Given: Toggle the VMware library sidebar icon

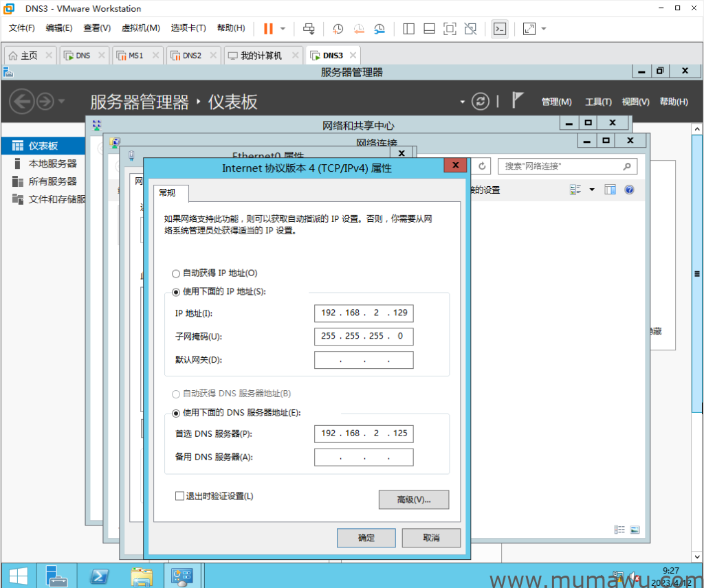Looking at the screenshot, I should [x=408, y=29].
